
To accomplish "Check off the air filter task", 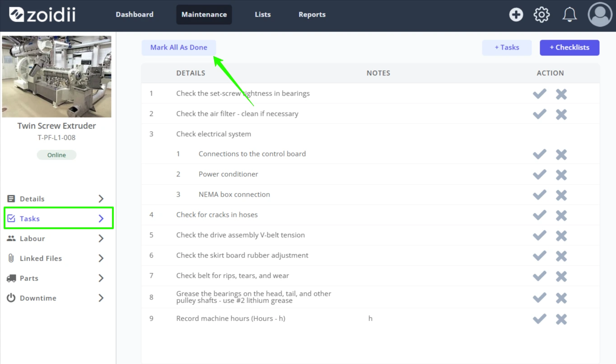I will [539, 114].
